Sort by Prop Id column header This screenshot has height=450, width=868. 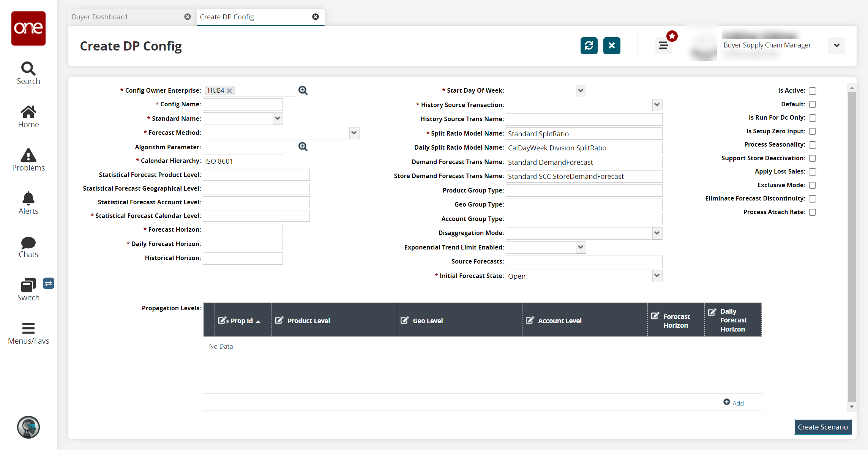click(241, 321)
